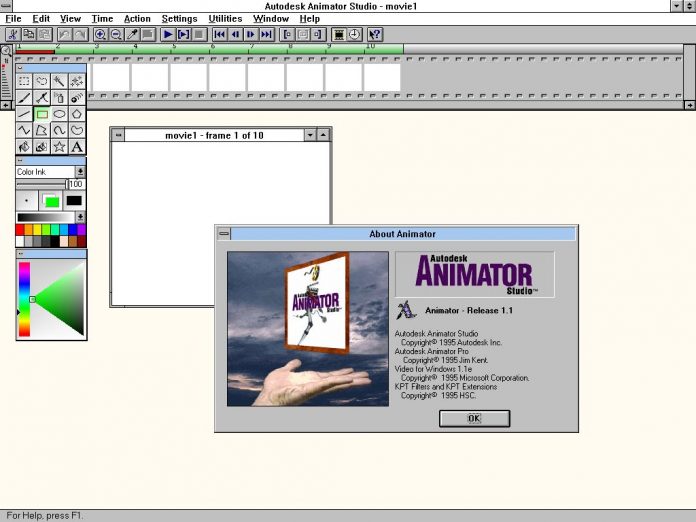The image size is (696, 522).
Task: Open the Action menu
Action: pyautogui.click(x=137, y=19)
